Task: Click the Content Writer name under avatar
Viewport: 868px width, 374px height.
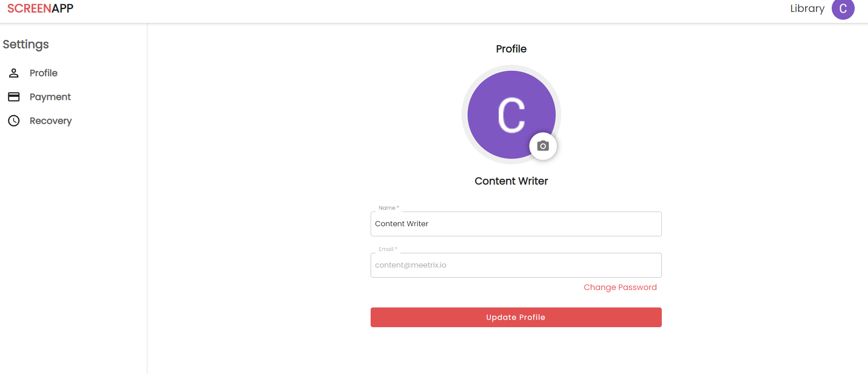Action: point(511,181)
